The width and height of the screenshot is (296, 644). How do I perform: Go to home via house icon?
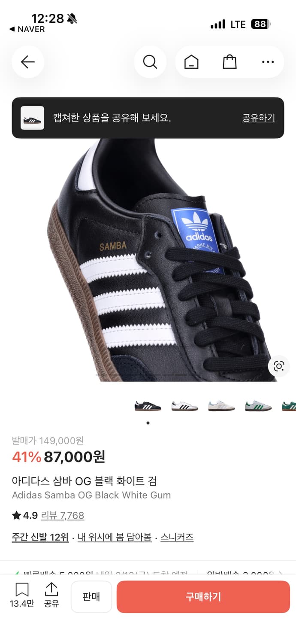[x=191, y=62]
